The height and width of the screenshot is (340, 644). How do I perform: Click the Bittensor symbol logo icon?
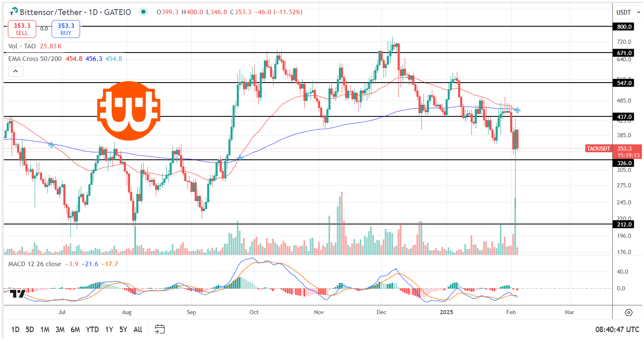(x=14, y=12)
